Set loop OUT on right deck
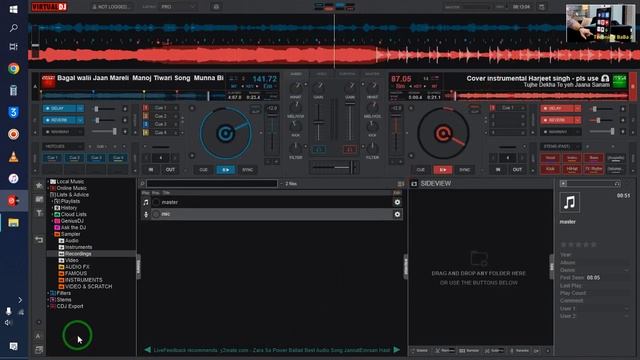The height and width of the screenshot is (360, 640). click(517, 169)
